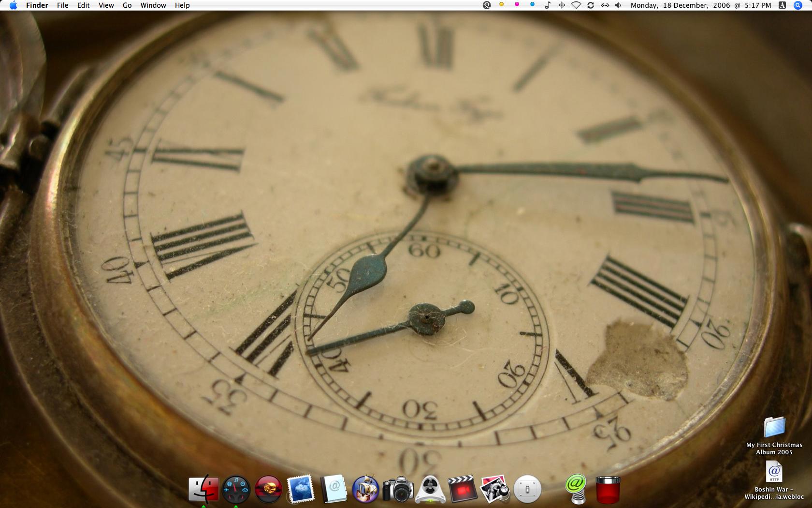Open the Window menu
812x508 pixels.
(x=153, y=5)
